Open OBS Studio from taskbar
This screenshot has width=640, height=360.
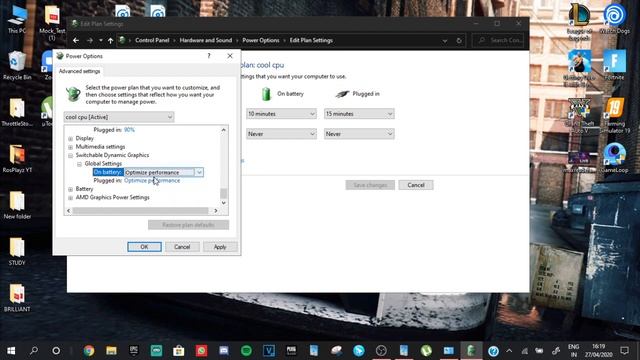coord(381,351)
